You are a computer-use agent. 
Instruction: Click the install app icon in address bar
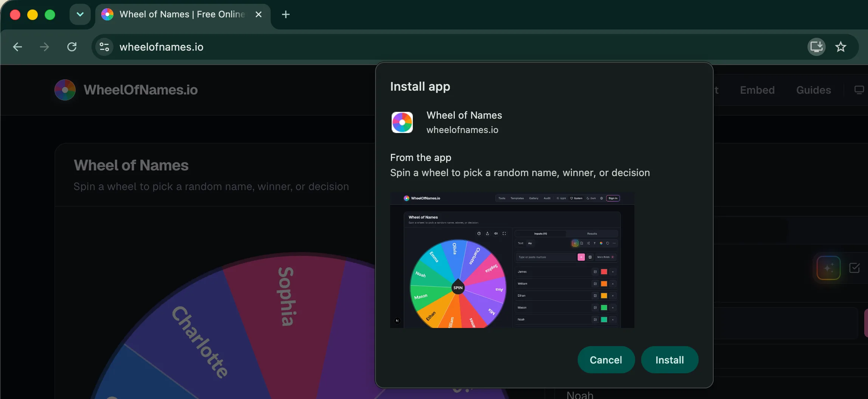pyautogui.click(x=816, y=47)
